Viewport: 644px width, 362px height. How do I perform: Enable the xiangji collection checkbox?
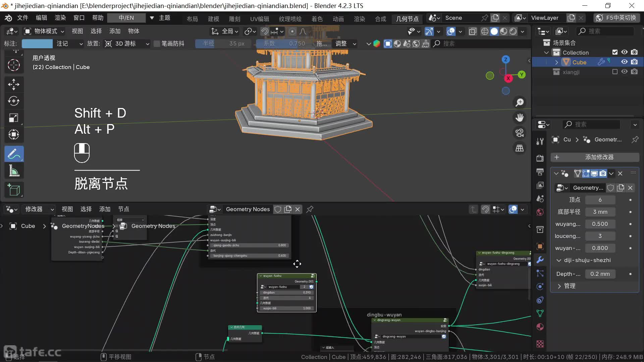[615, 72]
